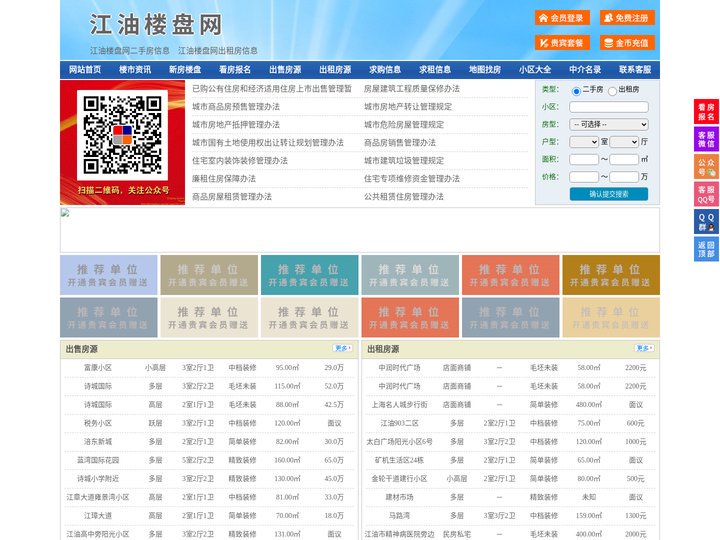Submit search with 确认提交搜索 button
This screenshot has width=720, height=540.
tap(609, 194)
